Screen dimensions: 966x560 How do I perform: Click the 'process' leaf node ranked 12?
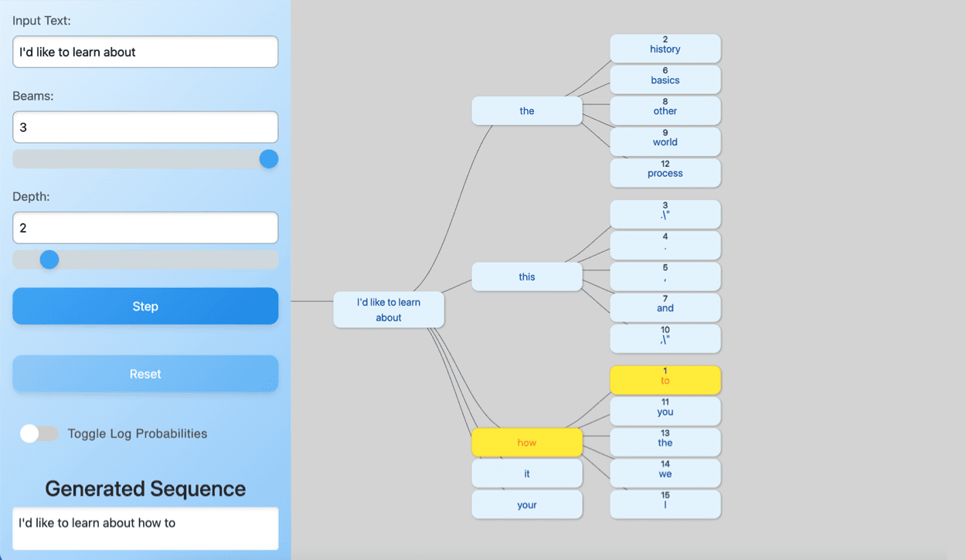click(665, 172)
